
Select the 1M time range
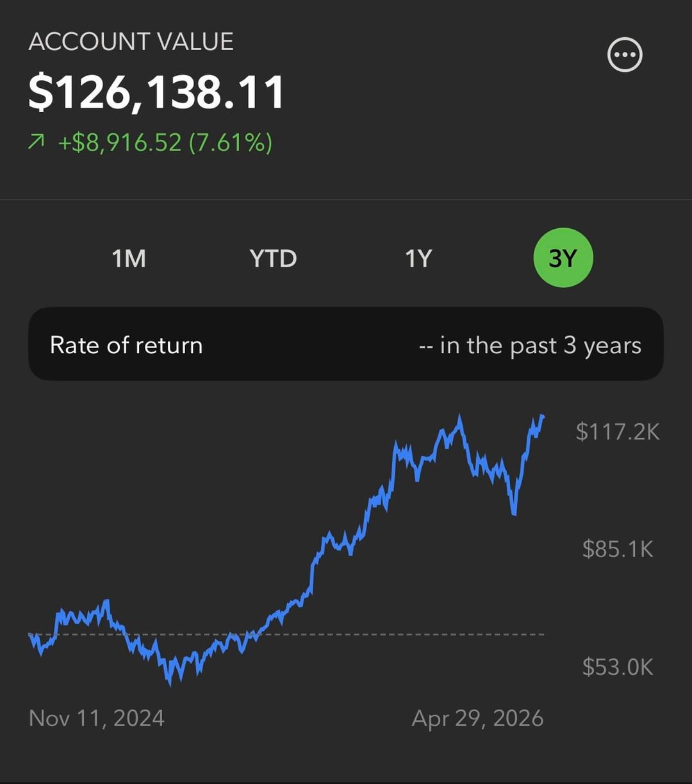129,258
